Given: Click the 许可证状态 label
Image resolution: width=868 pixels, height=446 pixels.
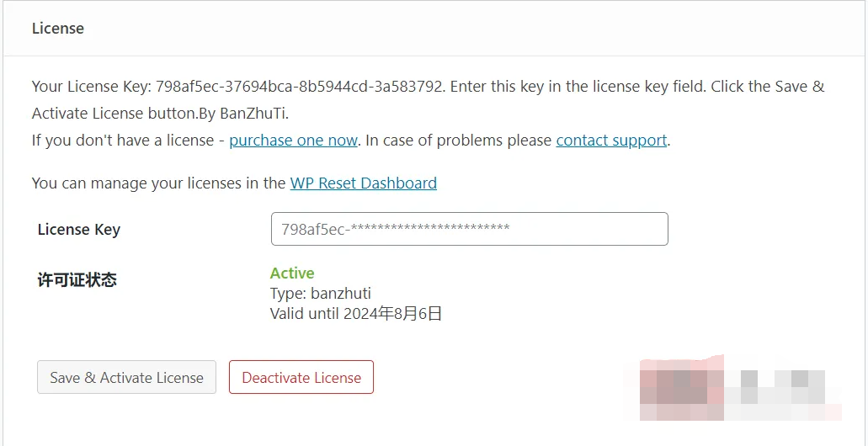Looking at the screenshot, I should (x=77, y=280).
